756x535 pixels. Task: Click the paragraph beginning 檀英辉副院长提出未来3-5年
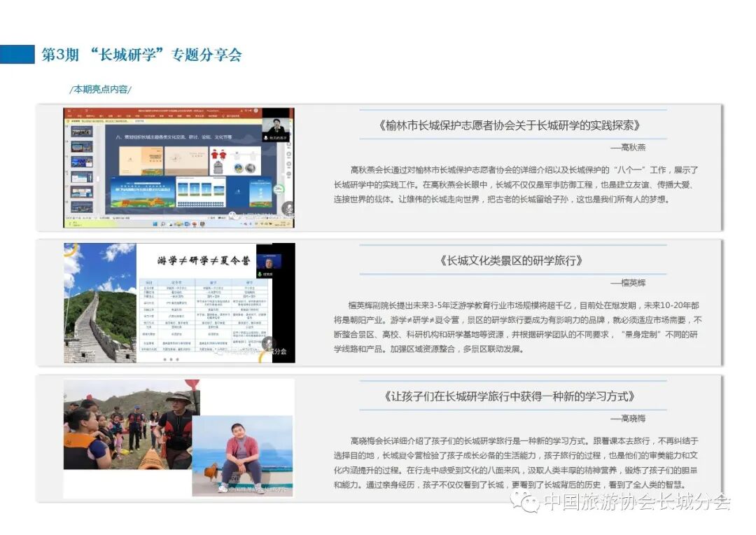(x=517, y=327)
